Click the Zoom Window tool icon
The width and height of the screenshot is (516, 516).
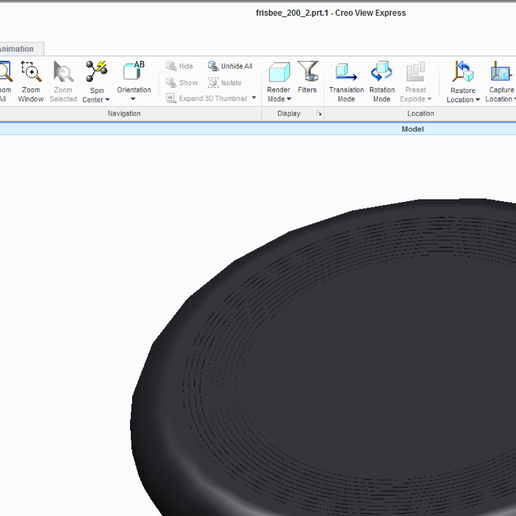tap(31, 71)
